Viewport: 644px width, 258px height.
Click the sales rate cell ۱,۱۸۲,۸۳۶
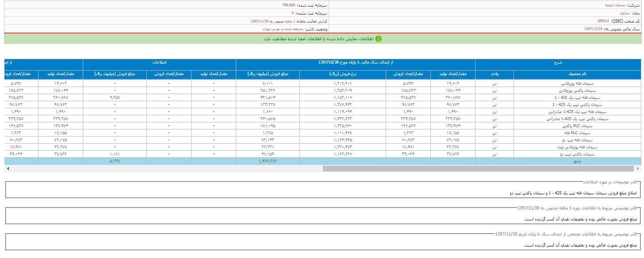[x=343, y=154]
